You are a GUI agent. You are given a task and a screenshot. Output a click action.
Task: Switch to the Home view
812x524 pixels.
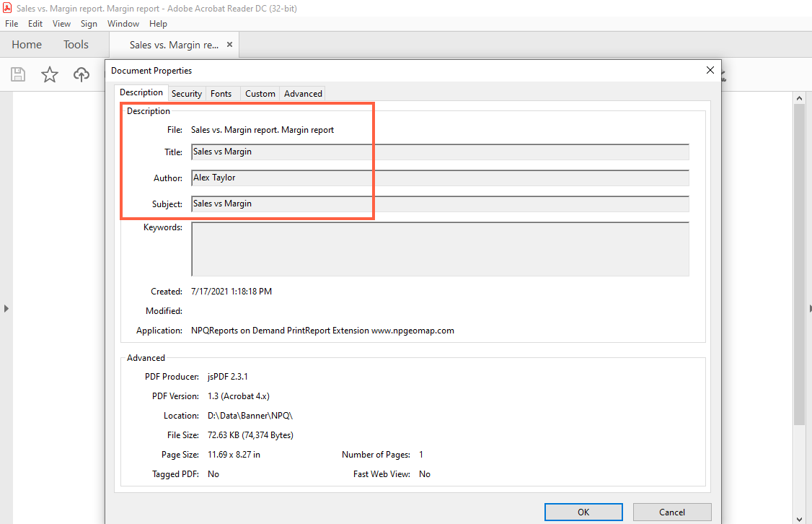tap(27, 45)
